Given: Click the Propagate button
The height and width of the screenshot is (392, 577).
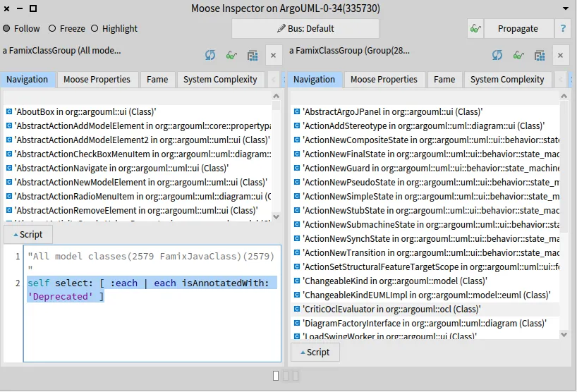Looking at the screenshot, I should click(x=518, y=29).
